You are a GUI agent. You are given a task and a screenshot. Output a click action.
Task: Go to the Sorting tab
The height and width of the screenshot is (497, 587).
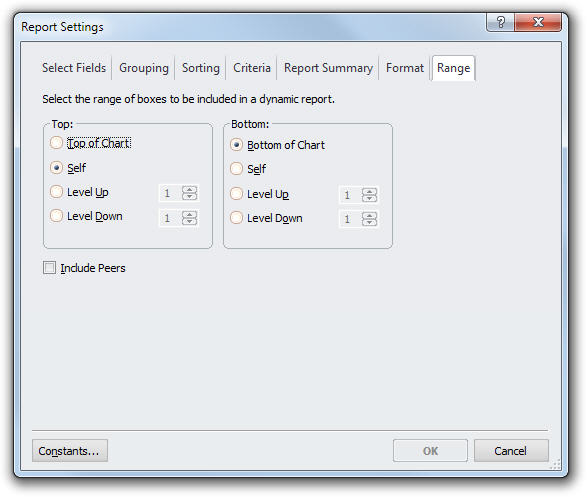[201, 68]
